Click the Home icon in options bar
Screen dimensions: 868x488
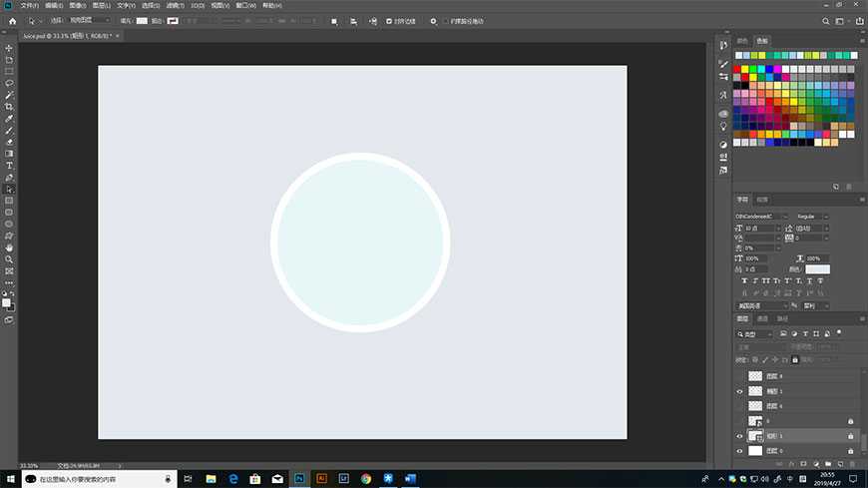pyautogui.click(x=13, y=20)
